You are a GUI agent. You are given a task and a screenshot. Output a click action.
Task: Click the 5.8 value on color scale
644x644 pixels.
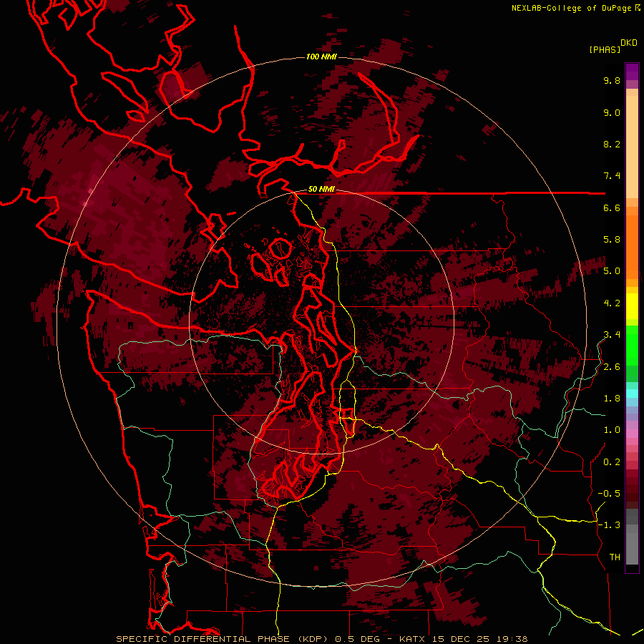pyautogui.click(x=612, y=240)
